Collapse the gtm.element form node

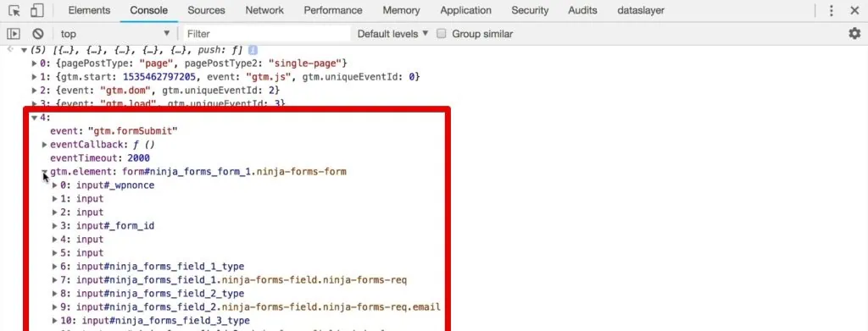pyautogui.click(x=45, y=172)
